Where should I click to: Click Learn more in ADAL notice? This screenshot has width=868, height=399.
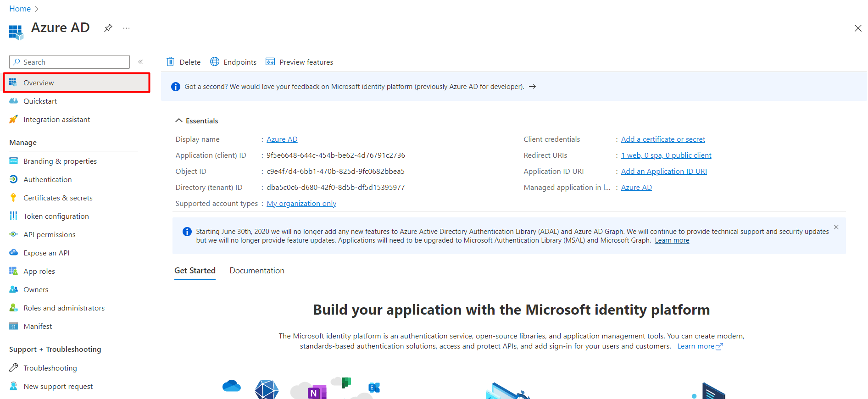tap(672, 240)
